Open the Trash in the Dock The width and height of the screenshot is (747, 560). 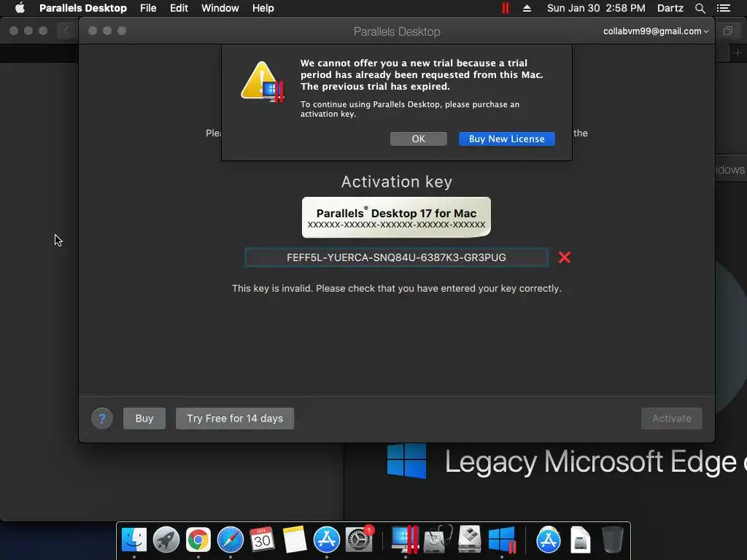[x=612, y=540]
